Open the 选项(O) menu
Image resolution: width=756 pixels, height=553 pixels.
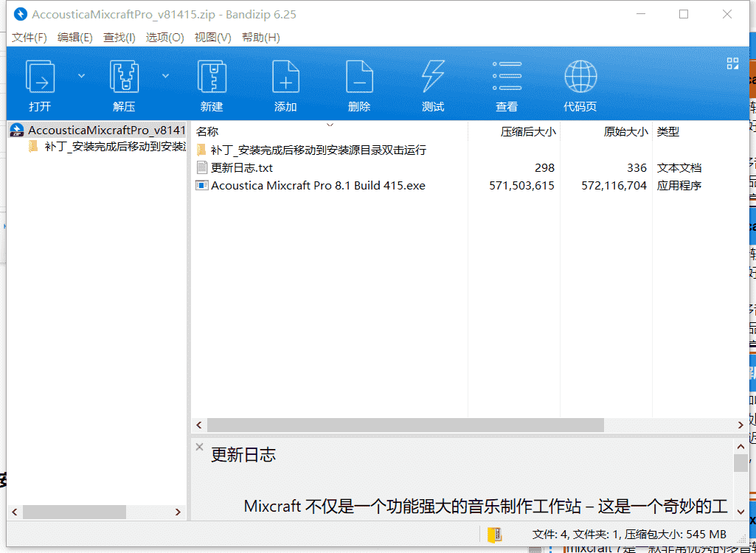click(165, 38)
